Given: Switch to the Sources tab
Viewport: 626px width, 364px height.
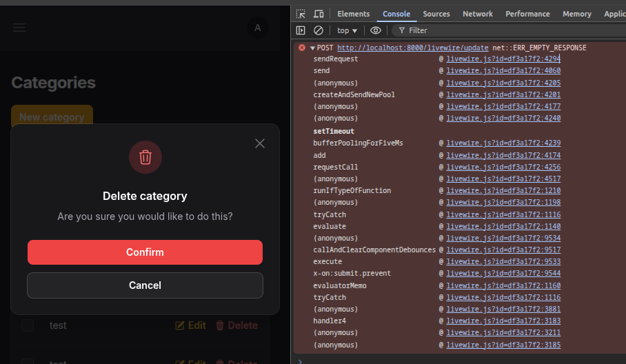Looking at the screenshot, I should [436, 14].
